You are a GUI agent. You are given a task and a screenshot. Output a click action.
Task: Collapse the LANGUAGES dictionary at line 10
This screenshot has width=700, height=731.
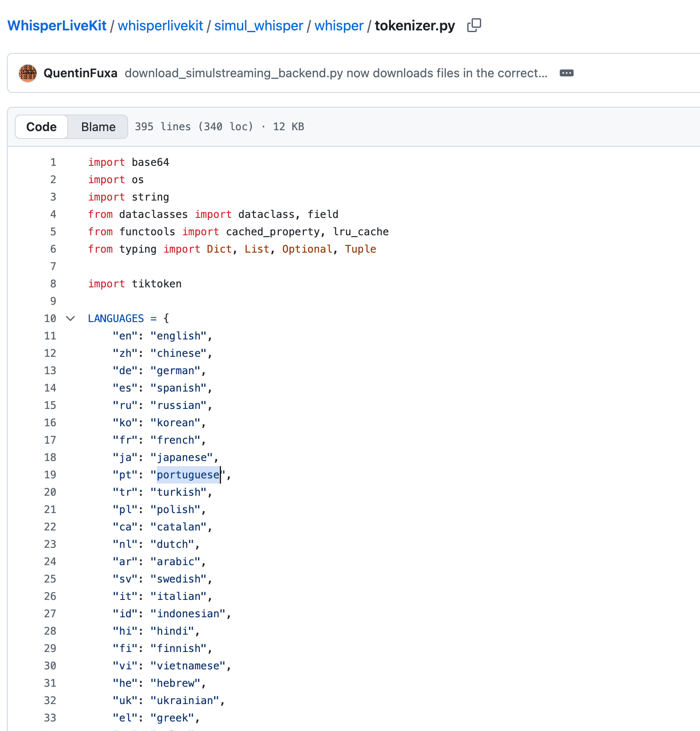pyautogui.click(x=70, y=319)
